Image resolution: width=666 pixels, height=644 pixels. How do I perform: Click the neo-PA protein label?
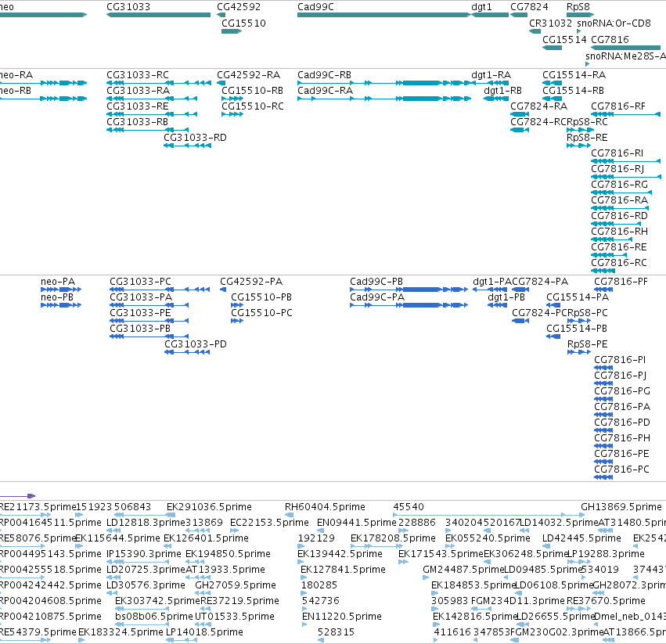coord(58,281)
